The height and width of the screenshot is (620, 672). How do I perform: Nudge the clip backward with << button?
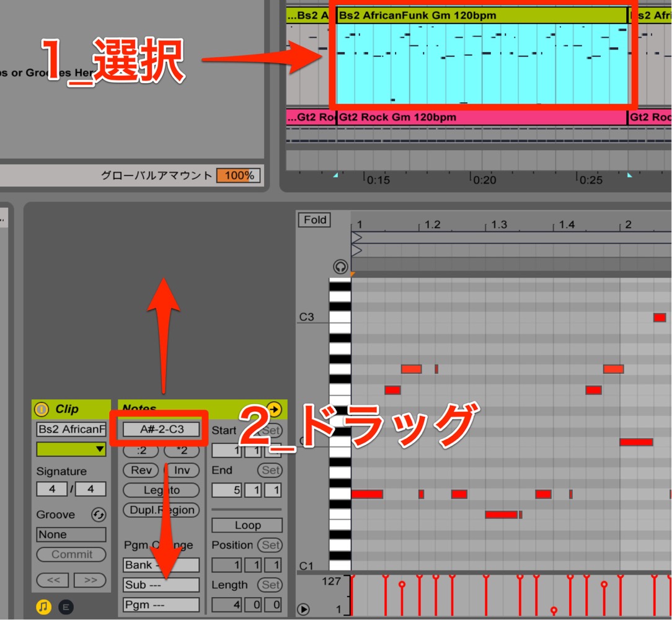tap(53, 580)
